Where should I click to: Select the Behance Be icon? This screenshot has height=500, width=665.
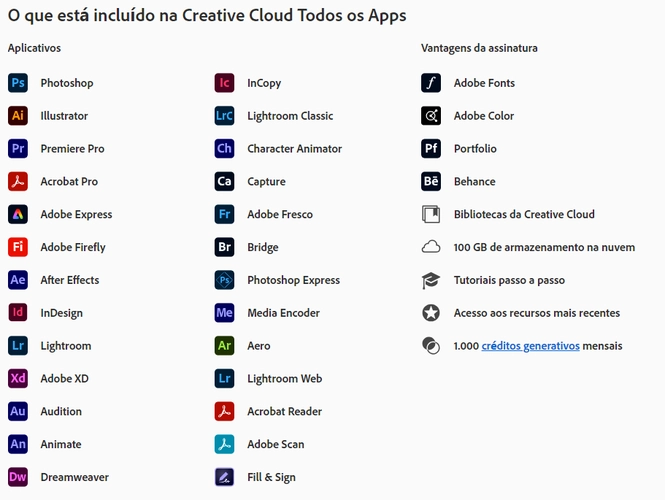pos(431,182)
